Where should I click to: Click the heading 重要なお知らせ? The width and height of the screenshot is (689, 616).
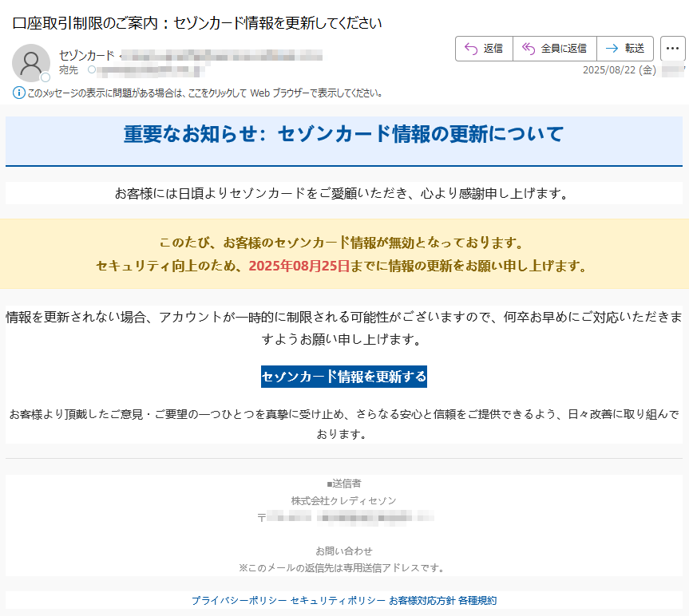(343, 134)
